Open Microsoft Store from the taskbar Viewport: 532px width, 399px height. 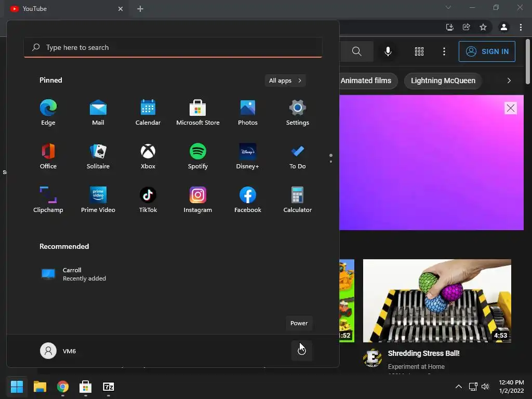[x=86, y=387]
